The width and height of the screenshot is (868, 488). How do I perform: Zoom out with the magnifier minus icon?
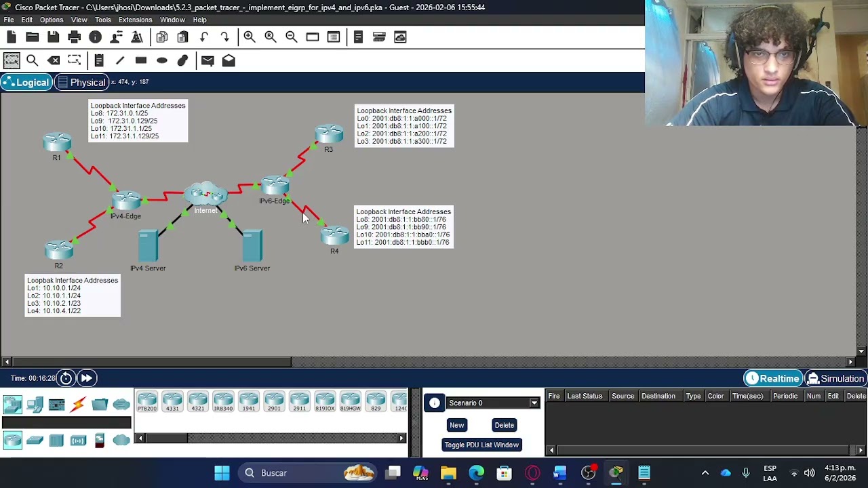291,37
